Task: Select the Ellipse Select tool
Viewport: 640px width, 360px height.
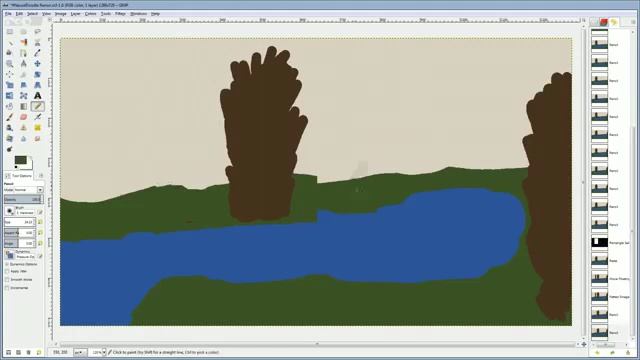Action: tap(23, 31)
